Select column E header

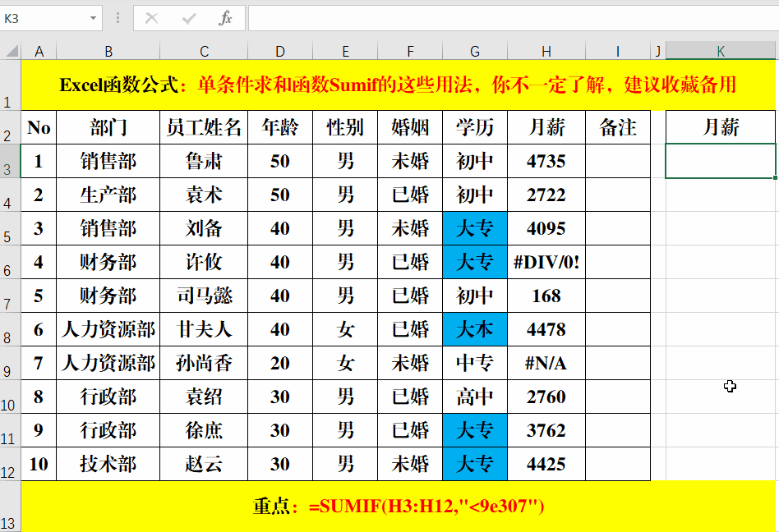[x=345, y=51]
